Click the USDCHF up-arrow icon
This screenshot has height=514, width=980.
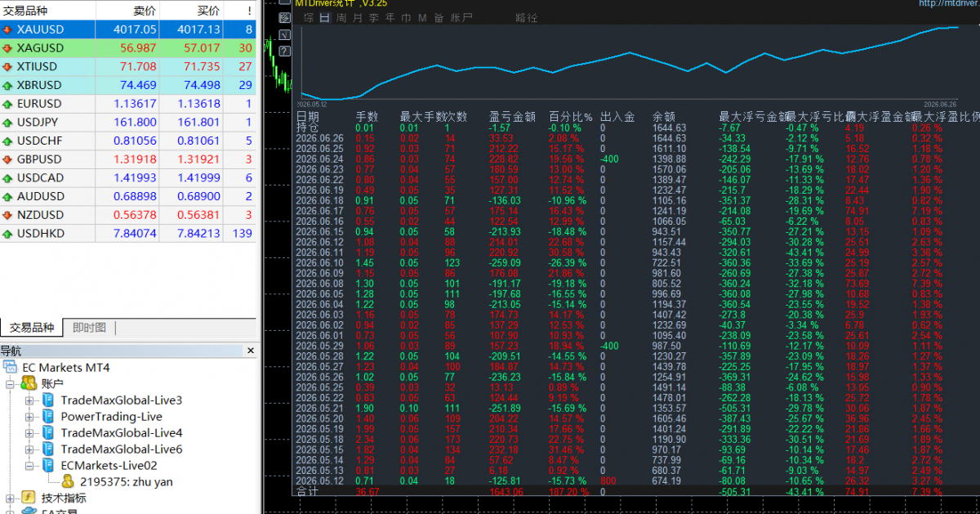pos(7,141)
